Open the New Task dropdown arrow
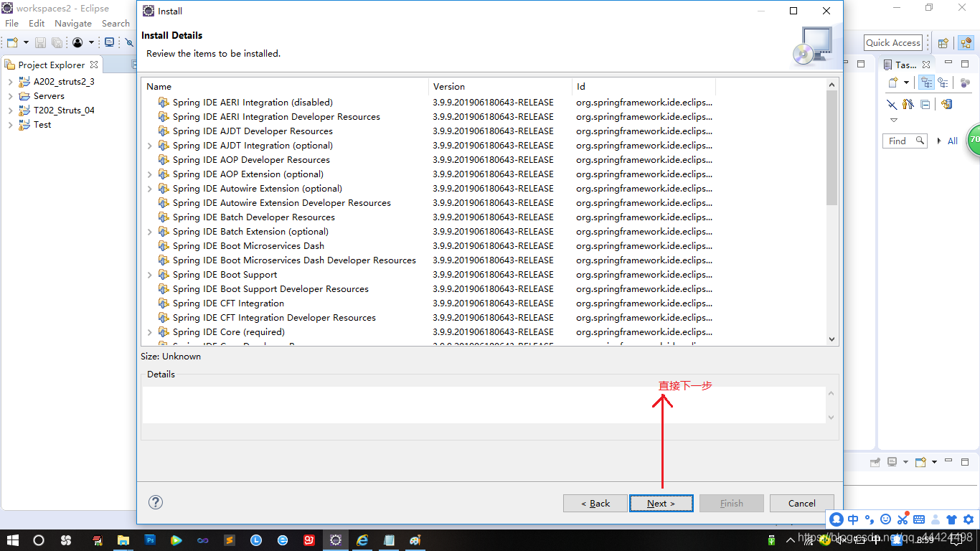The width and height of the screenshot is (980, 551). click(906, 83)
